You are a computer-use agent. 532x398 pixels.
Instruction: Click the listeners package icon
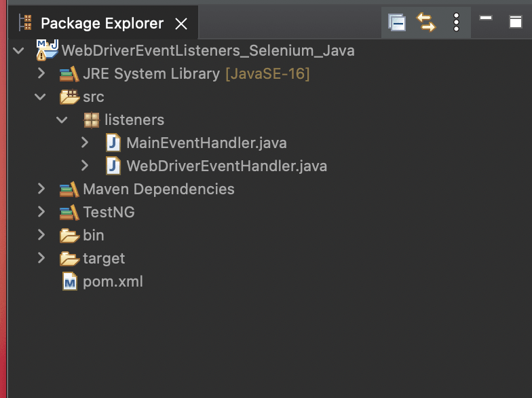(x=91, y=120)
